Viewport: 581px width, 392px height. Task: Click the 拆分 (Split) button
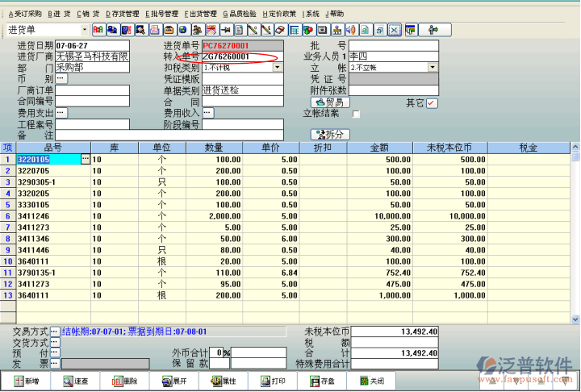click(x=331, y=134)
